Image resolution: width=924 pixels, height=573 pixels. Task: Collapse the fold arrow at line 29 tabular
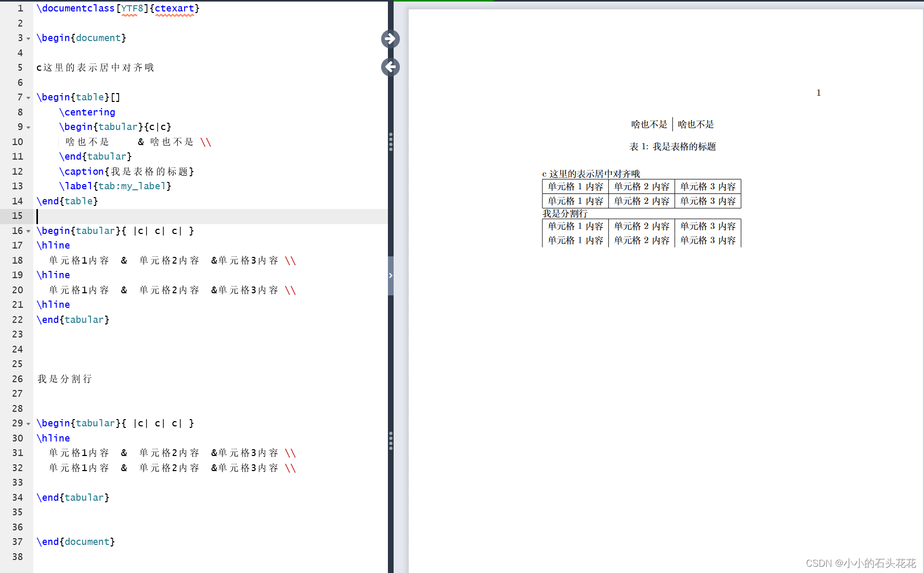pos(29,424)
